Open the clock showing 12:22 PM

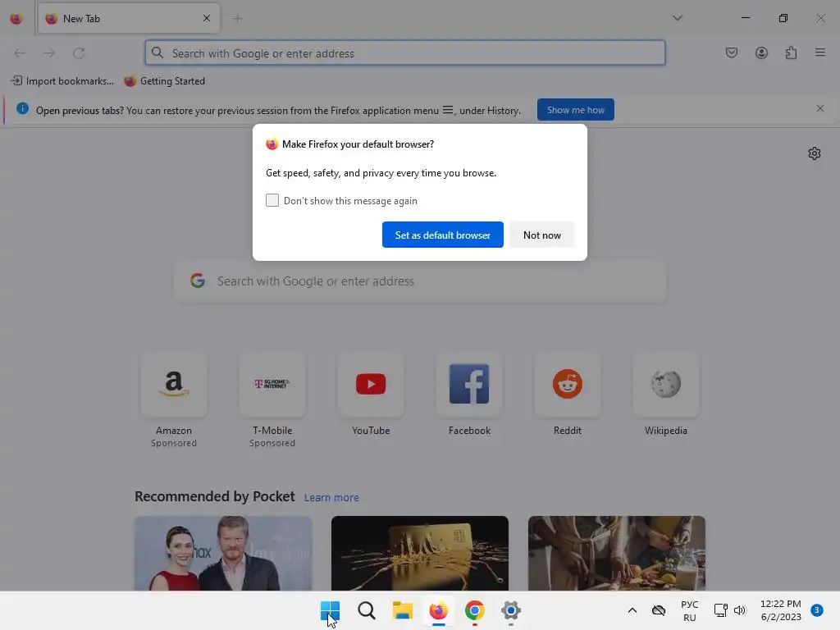(781, 610)
